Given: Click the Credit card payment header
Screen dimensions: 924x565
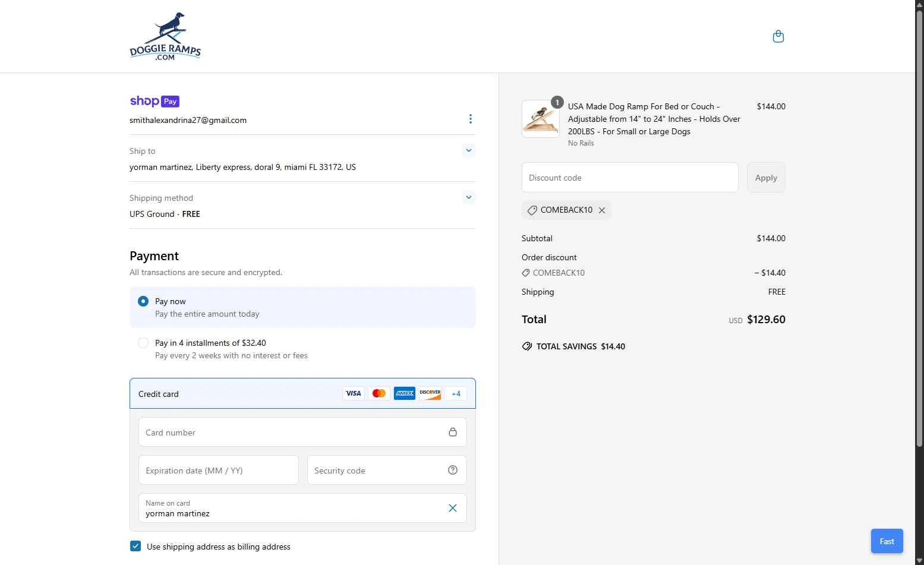Looking at the screenshot, I should [x=302, y=393].
